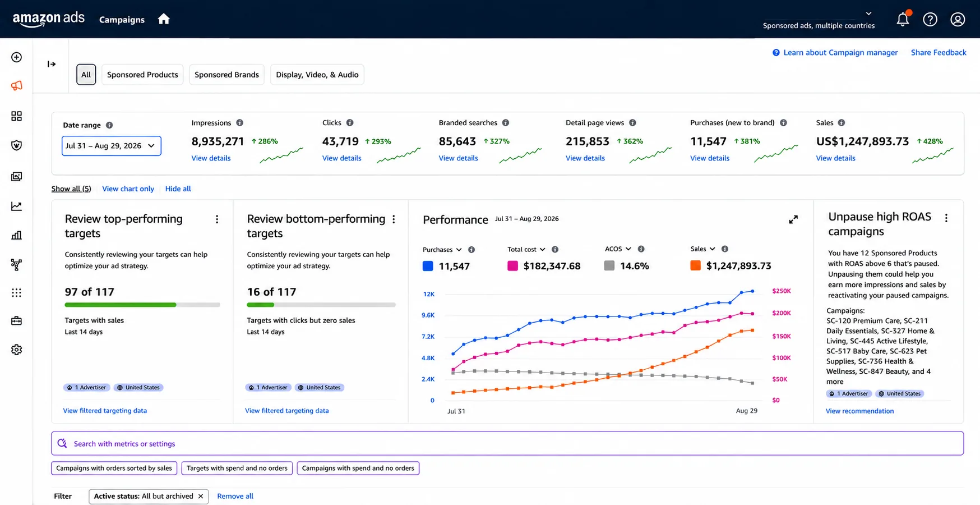Open the notifications bell
Viewport: 980px width, 505px height.
[903, 19]
